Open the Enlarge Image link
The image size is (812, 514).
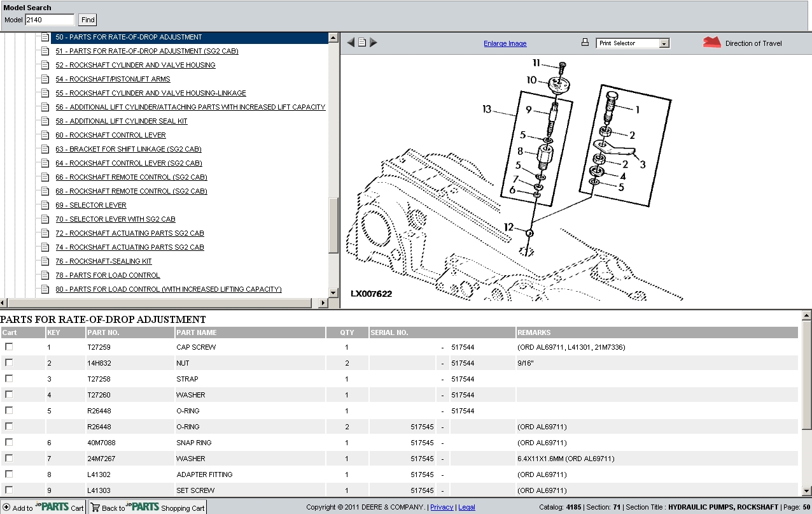[x=505, y=43]
